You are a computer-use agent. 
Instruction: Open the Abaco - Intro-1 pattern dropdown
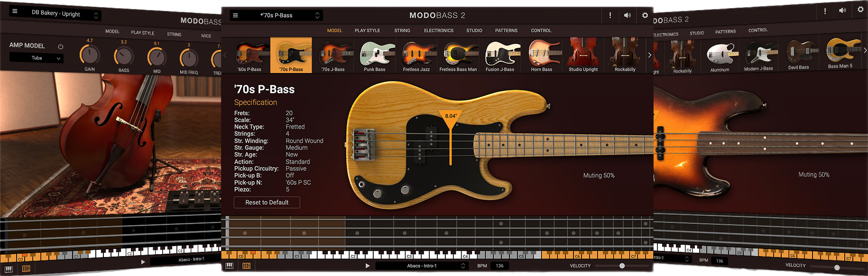422,266
